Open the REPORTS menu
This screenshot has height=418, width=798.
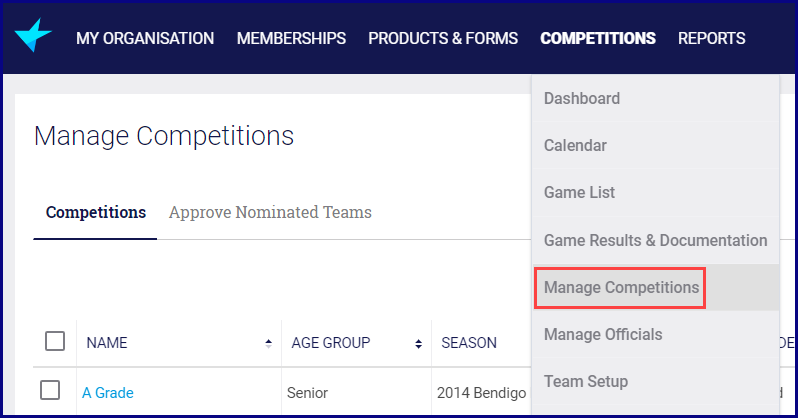(711, 39)
